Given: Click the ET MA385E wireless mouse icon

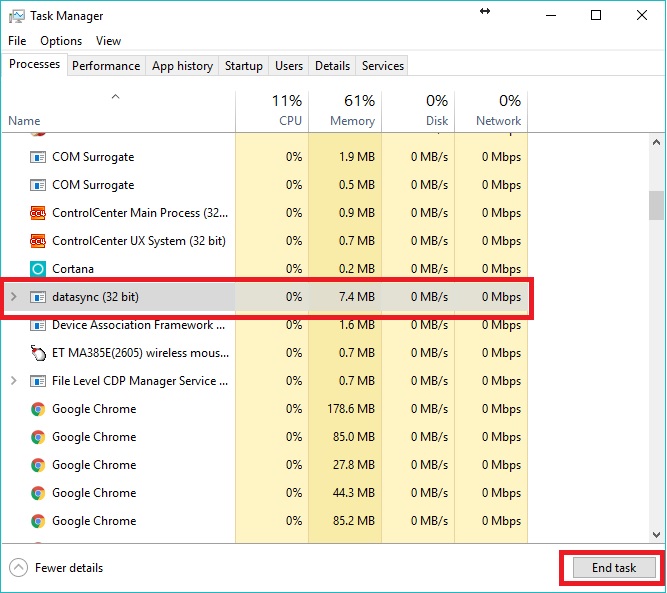Looking at the screenshot, I should click(38, 353).
